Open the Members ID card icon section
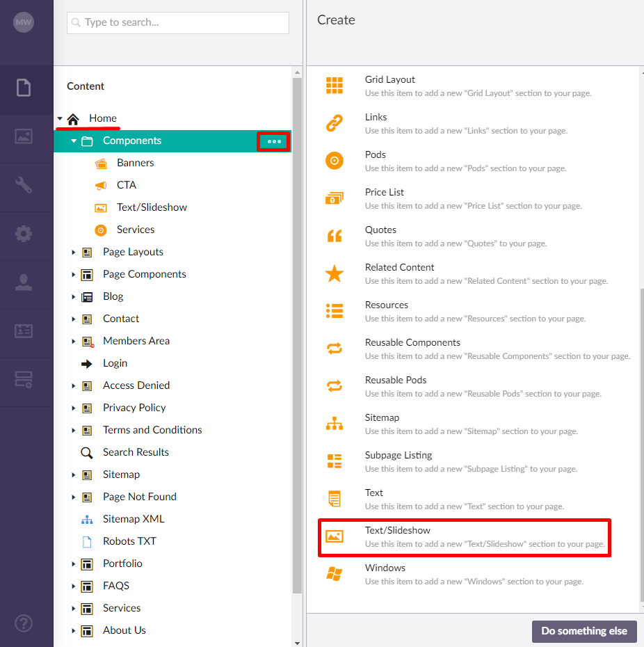Screen dimensions: 644x647 click(x=24, y=331)
